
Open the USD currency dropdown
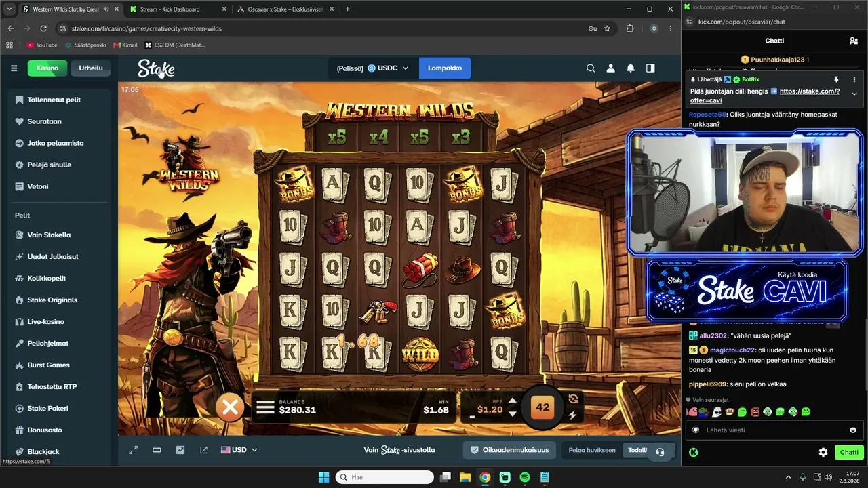pos(239,450)
